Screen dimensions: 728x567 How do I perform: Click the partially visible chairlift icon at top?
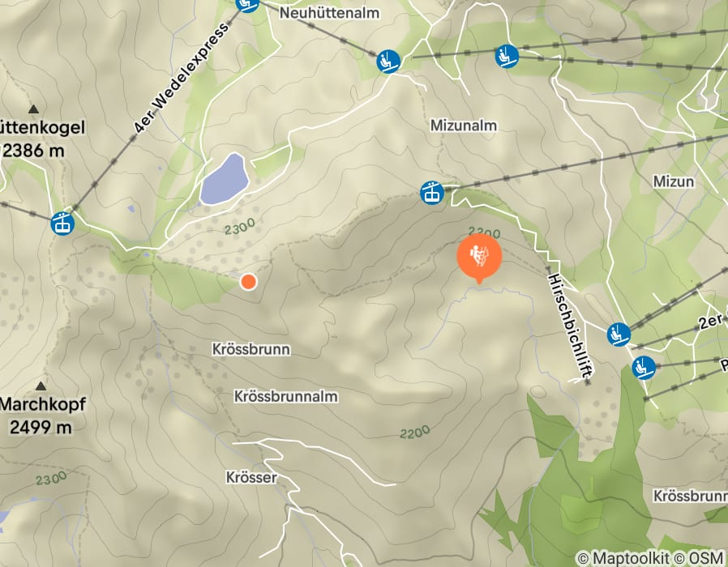coord(247,5)
